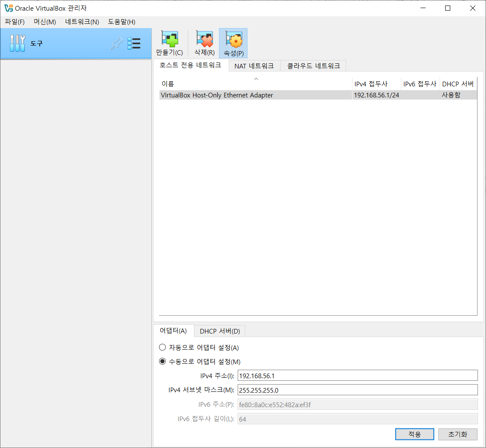The height and width of the screenshot is (448, 486).
Task: Click the IPv4 접두사 column header
Action: (x=377, y=84)
